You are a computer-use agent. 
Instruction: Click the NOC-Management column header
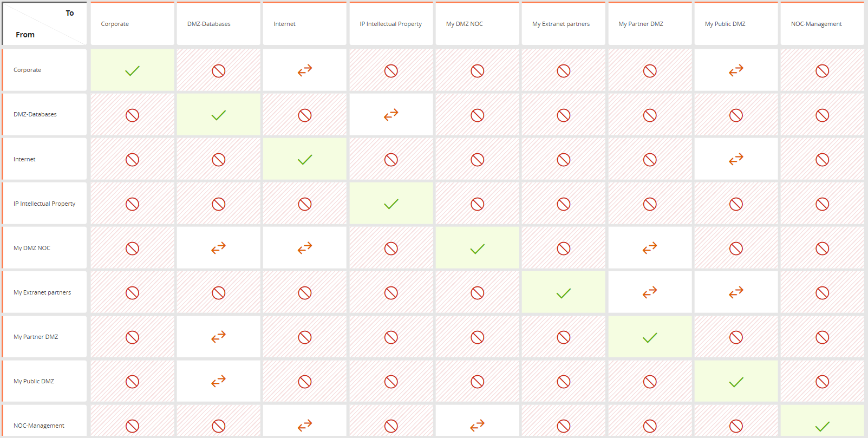click(822, 24)
